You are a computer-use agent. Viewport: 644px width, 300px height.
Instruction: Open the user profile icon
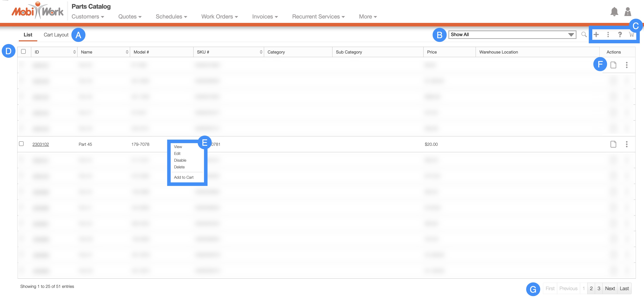(x=627, y=12)
